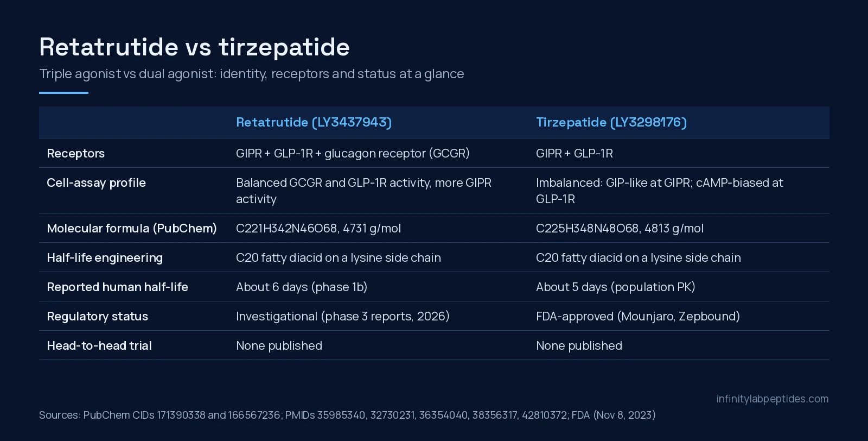Select the "Reported human half-life" row label
This screenshot has height=441, width=868.
click(x=117, y=287)
